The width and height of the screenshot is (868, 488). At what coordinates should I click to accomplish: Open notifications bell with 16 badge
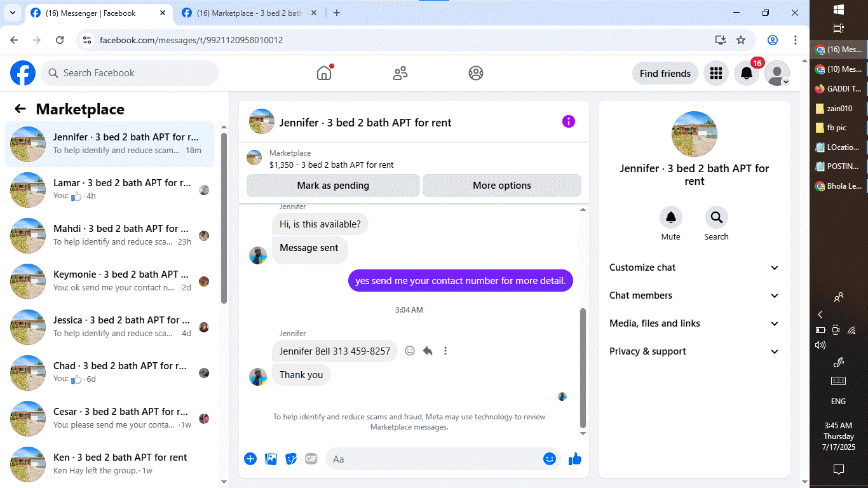(747, 73)
